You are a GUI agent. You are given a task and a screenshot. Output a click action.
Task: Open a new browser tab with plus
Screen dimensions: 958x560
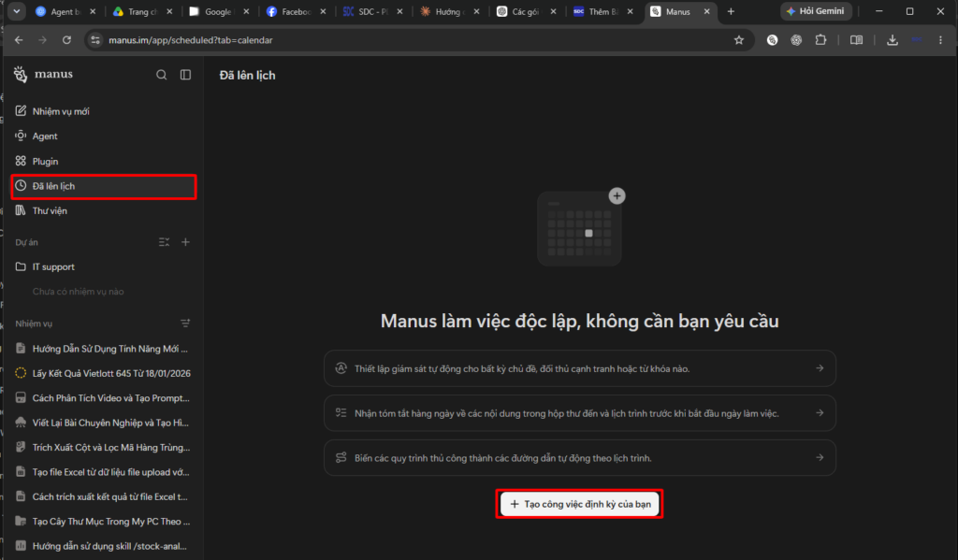[x=731, y=11]
